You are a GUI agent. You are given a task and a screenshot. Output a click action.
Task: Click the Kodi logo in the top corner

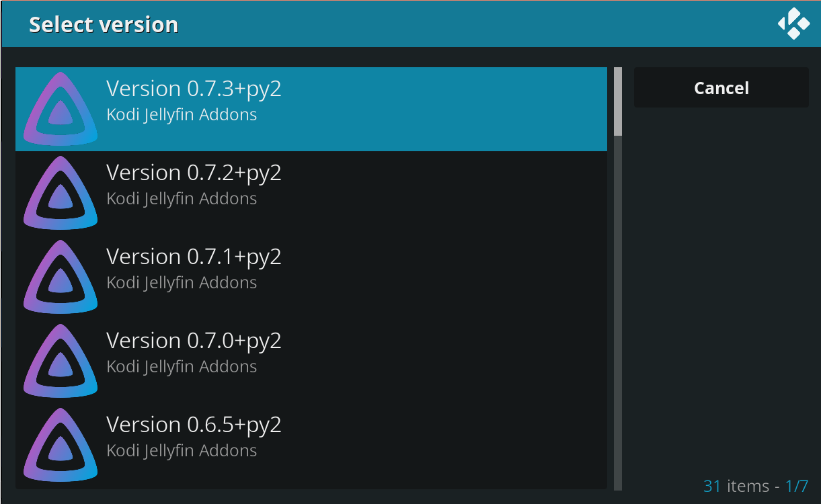(793, 24)
